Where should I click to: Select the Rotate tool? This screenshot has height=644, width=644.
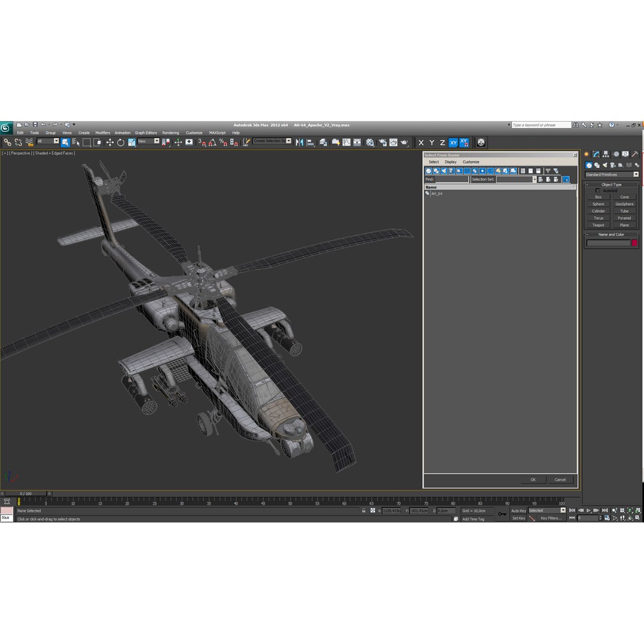(120, 143)
